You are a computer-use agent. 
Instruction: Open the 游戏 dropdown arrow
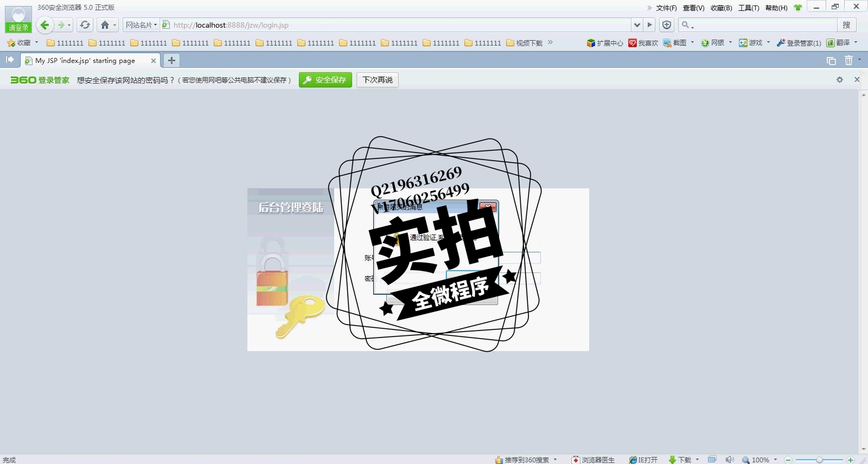(768, 42)
